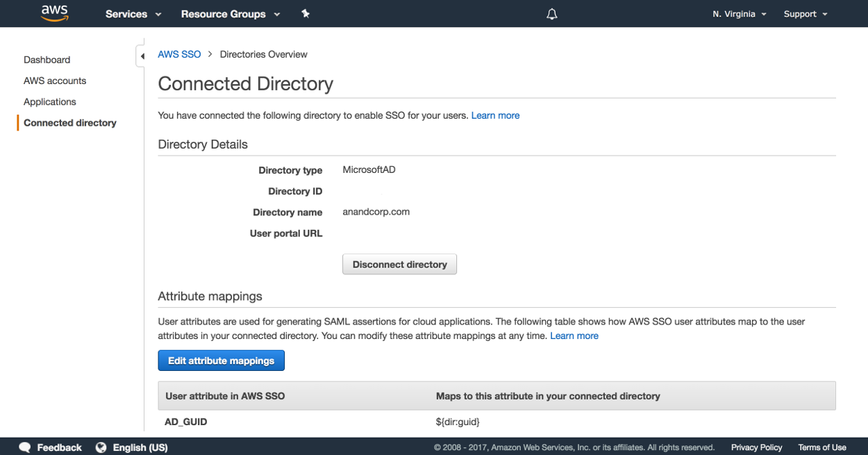Click the Directory Details section heading
The height and width of the screenshot is (455, 868).
click(x=203, y=144)
